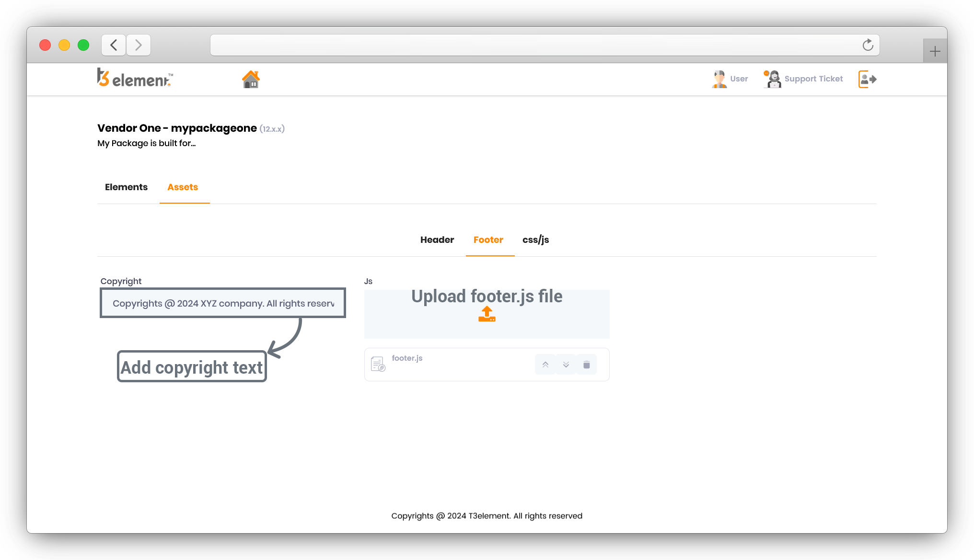
Task: Click the footer.js file name
Action: 407,358
